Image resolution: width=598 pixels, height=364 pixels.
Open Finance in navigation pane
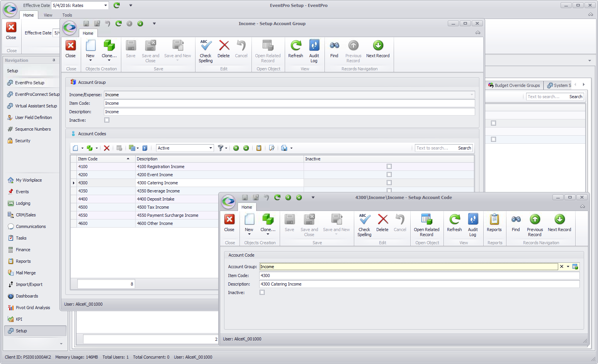tap(23, 250)
